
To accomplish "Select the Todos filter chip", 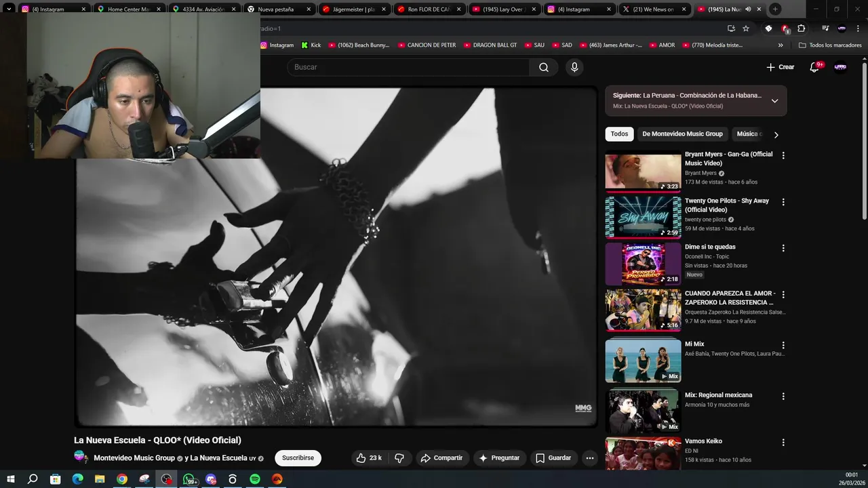I will 619,134.
